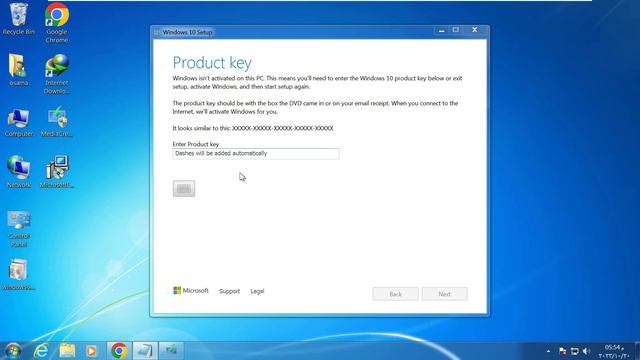Select the Windows desktop shortcut at bottom
Screen dimensions: 640x360
pos(18,274)
